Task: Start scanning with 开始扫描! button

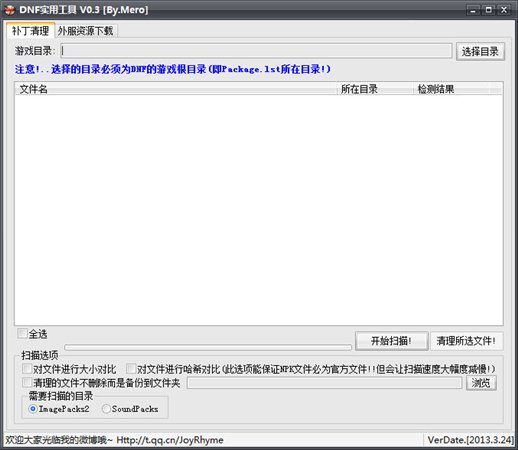Action: pyautogui.click(x=391, y=341)
